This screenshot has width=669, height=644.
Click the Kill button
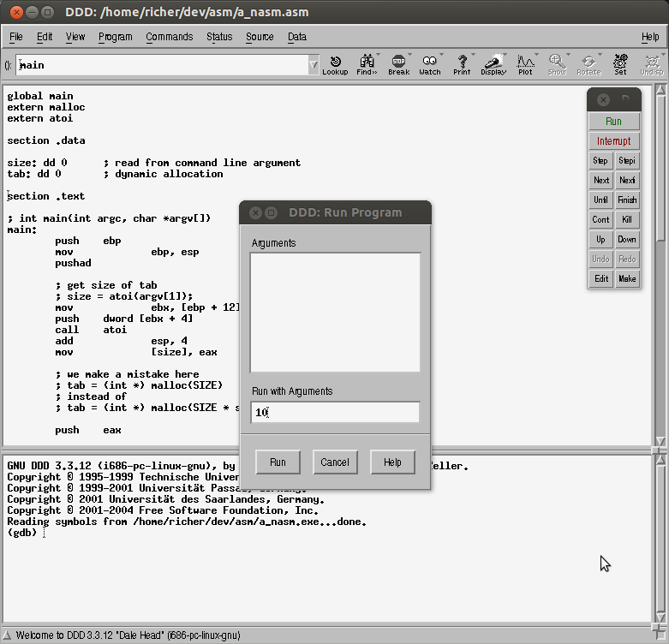point(627,219)
